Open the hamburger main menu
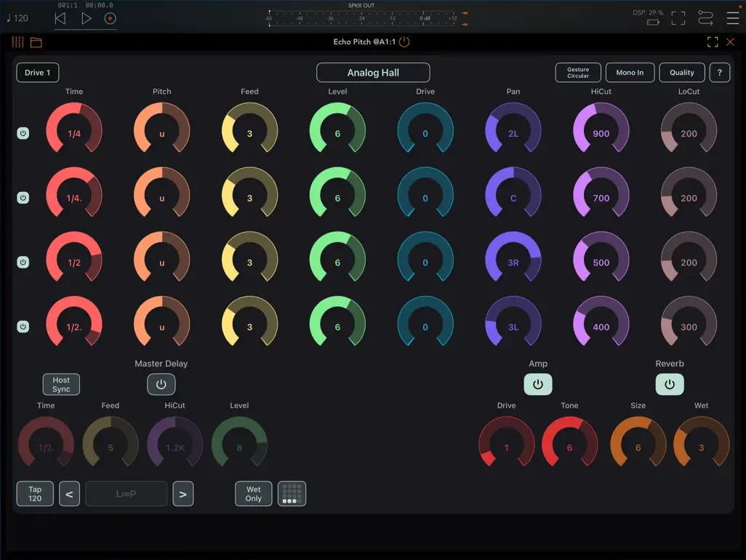This screenshot has width=746, height=560. click(x=733, y=18)
